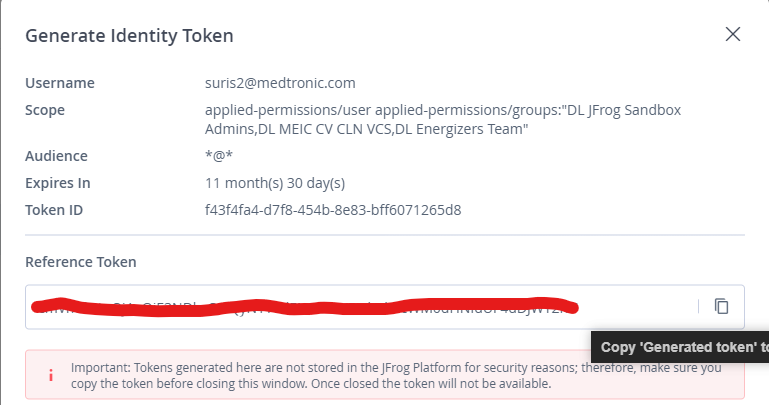Click the Token ID label
The image size is (770, 406).
click(54, 210)
